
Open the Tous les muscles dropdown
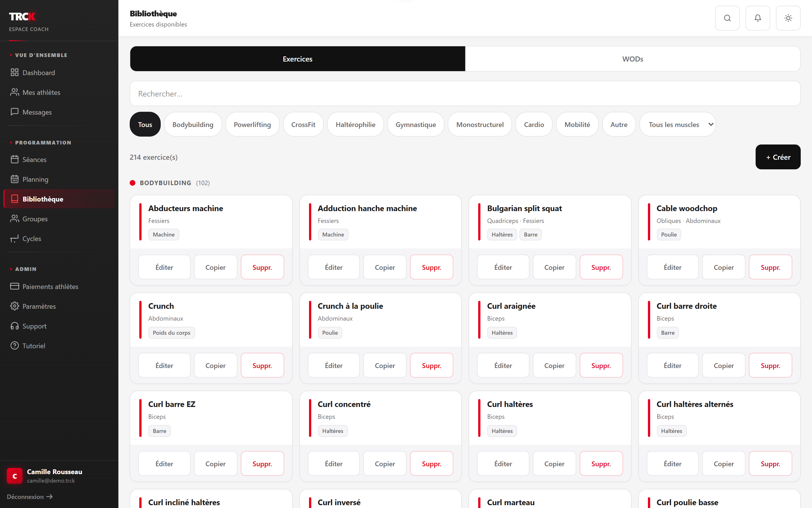(x=678, y=124)
